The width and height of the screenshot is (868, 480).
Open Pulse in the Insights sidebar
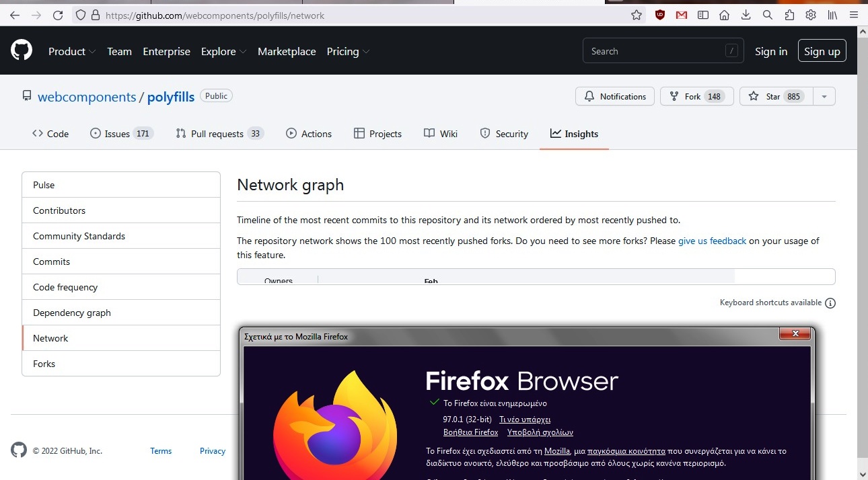[121, 185]
